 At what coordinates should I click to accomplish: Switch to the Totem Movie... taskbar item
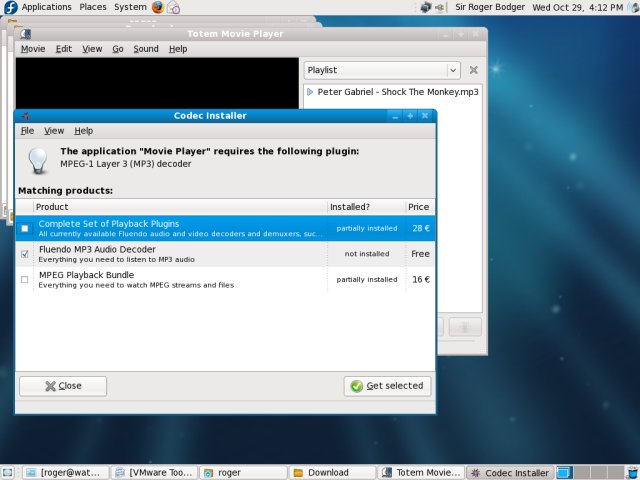tap(421, 473)
